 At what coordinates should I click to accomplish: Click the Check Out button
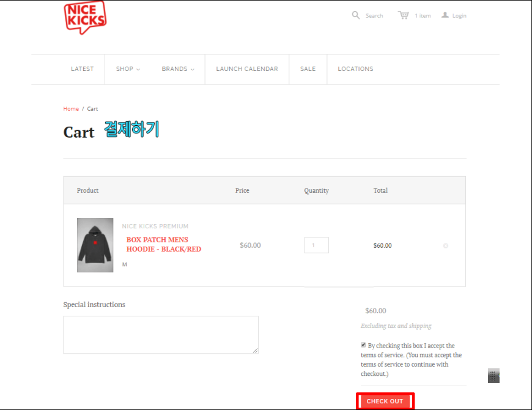[x=385, y=401]
